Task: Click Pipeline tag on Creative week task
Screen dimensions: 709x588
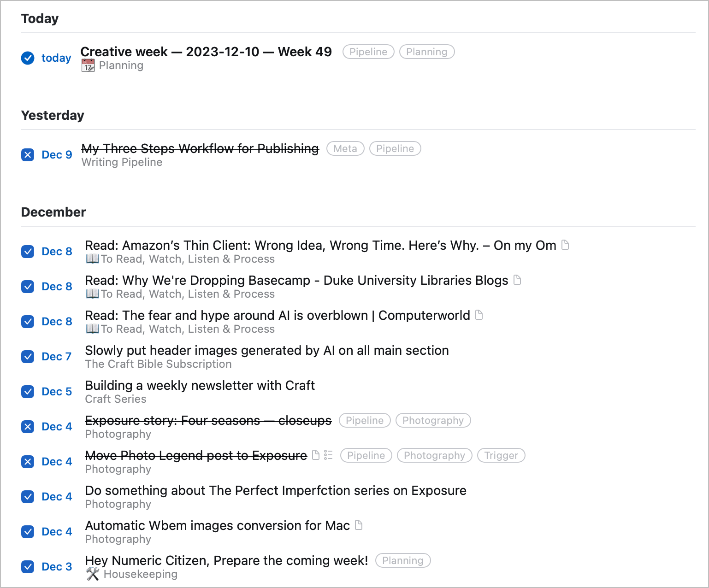Action: pos(368,52)
